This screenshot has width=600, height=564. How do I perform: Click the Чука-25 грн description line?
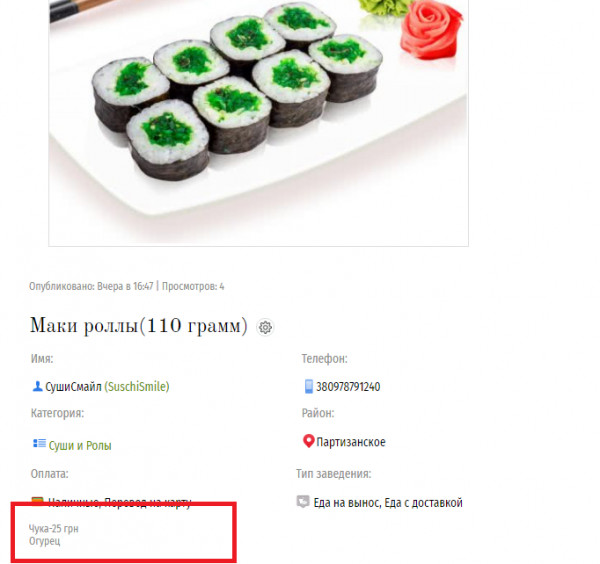(x=54, y=529)
